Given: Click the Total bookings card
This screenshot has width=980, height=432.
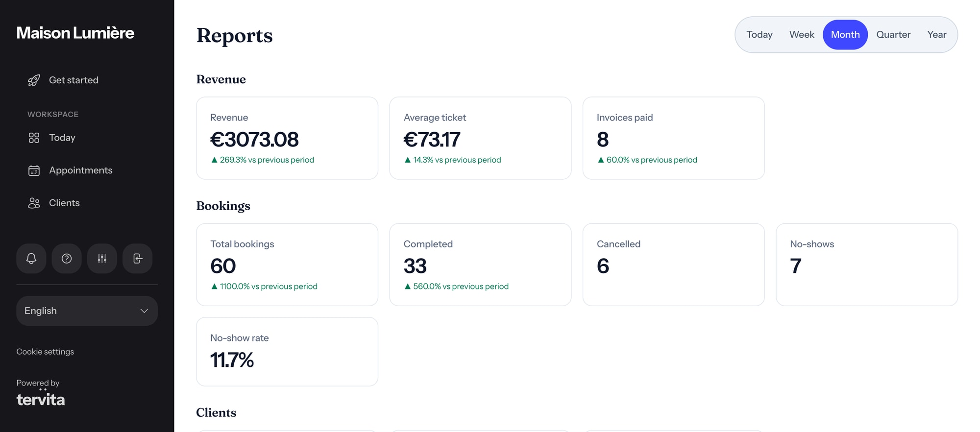Looking at the screenshot, I should tap(287, 264).
